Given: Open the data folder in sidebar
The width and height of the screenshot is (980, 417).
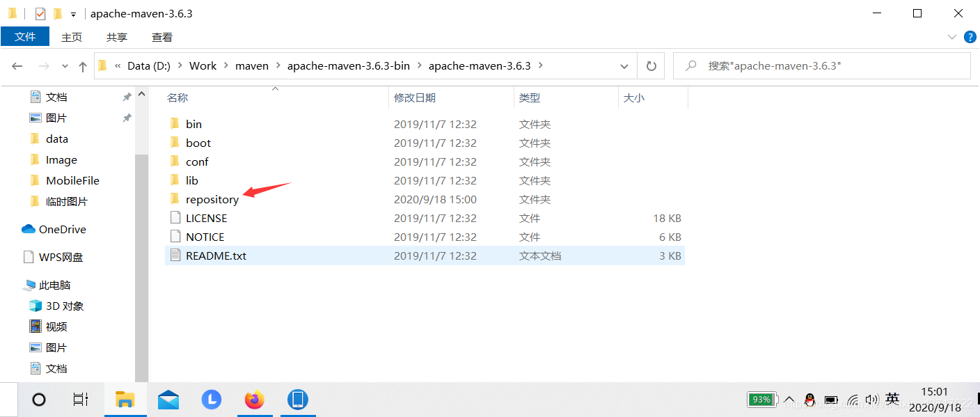Looking at the screenshot, I should [x=57, y=139].
